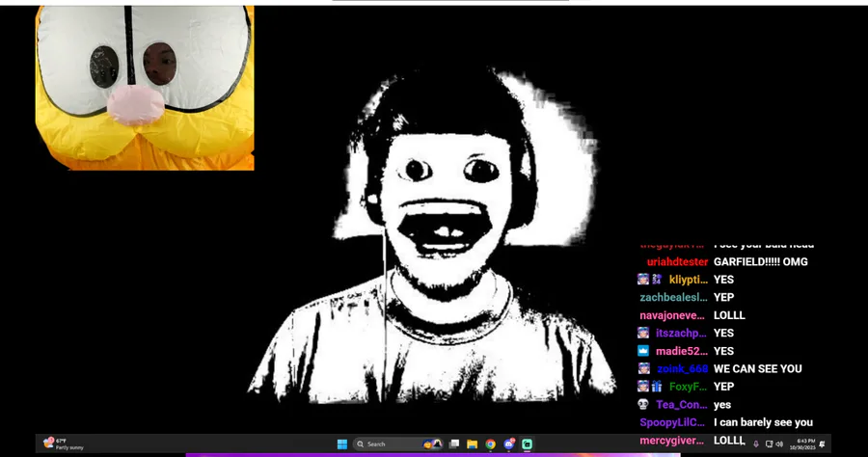This screenshot has height=457, width=868.
Task: Open the notification bell icon
Action: tap(822, 444)
